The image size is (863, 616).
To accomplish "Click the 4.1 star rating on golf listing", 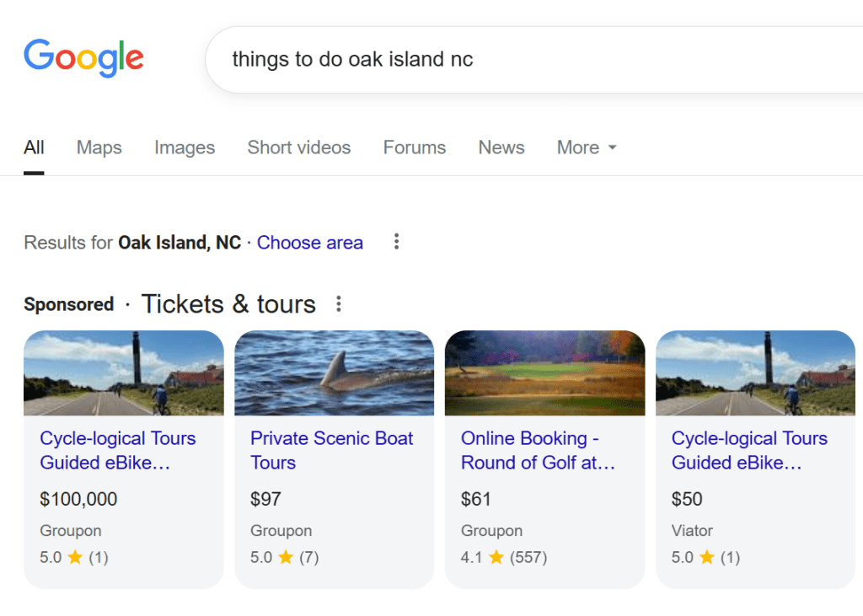I will pos(504,557).
